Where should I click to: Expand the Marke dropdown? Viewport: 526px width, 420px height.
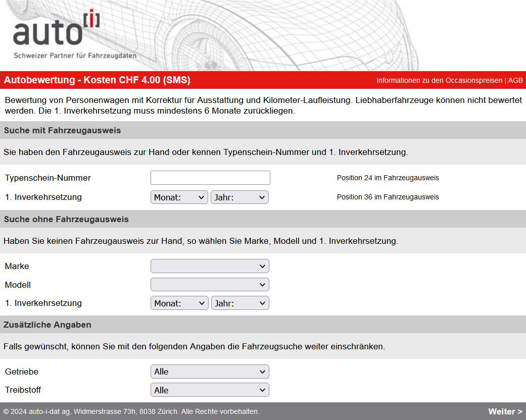(210, 266)
